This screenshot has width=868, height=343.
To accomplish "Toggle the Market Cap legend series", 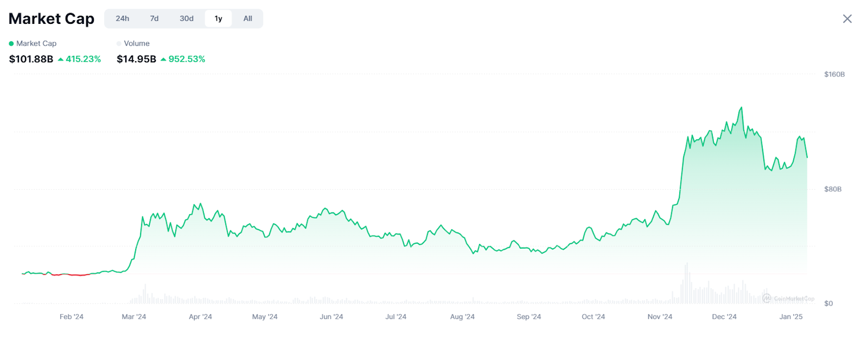I will pyautogui.click(x=33, y=43).
